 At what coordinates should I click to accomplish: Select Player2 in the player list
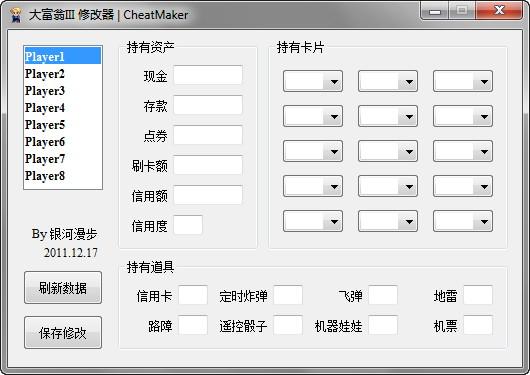pos(63,73)
